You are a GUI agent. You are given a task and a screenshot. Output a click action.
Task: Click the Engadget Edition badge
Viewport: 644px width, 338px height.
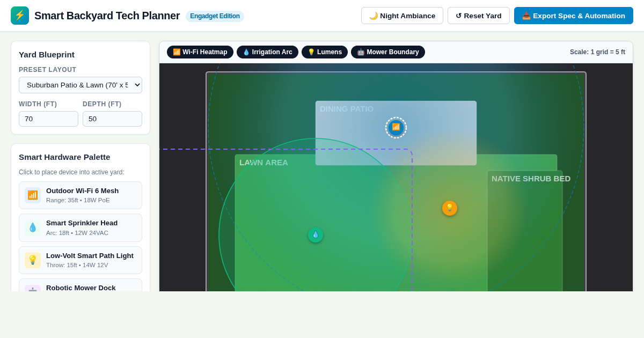(x=215, y=16)
